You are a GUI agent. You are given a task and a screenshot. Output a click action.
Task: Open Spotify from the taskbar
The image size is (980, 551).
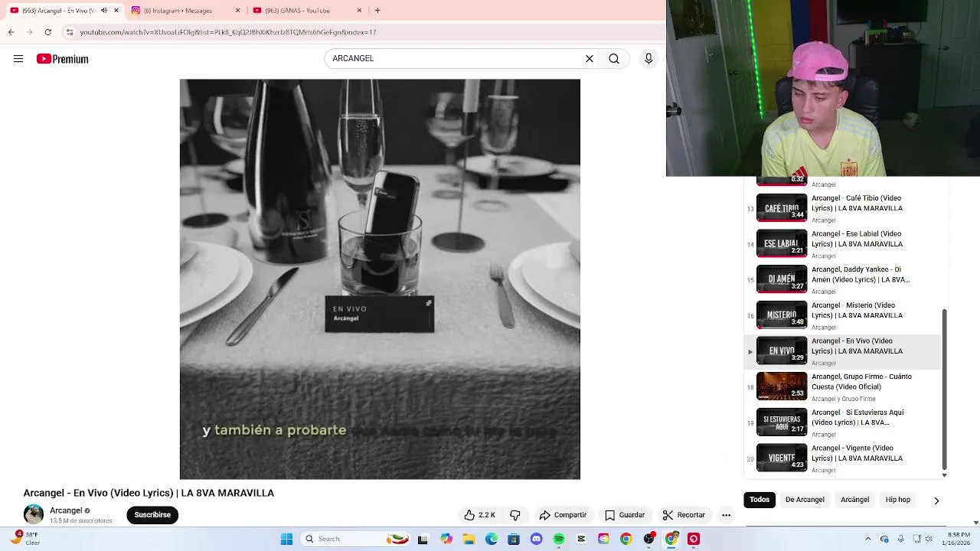pos(559,540)
